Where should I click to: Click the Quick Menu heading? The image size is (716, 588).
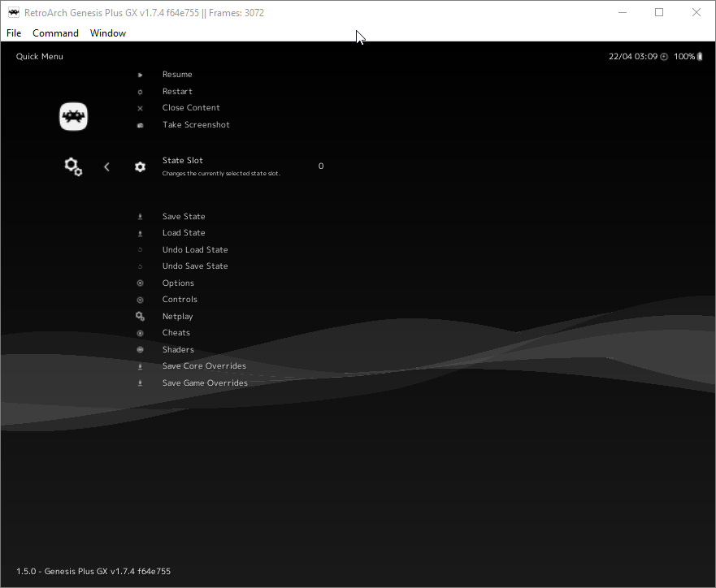pos(40,57)
